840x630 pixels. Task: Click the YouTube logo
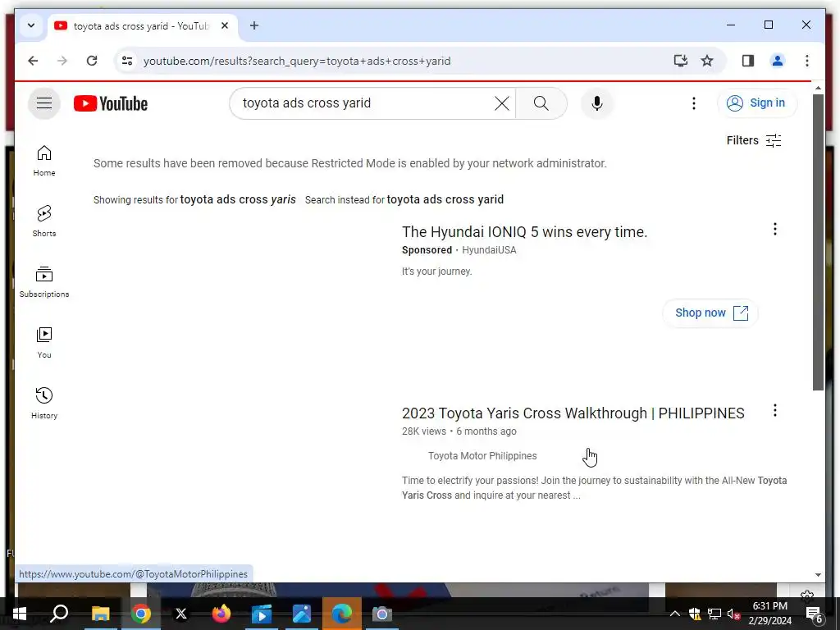[x=111, y=103]
